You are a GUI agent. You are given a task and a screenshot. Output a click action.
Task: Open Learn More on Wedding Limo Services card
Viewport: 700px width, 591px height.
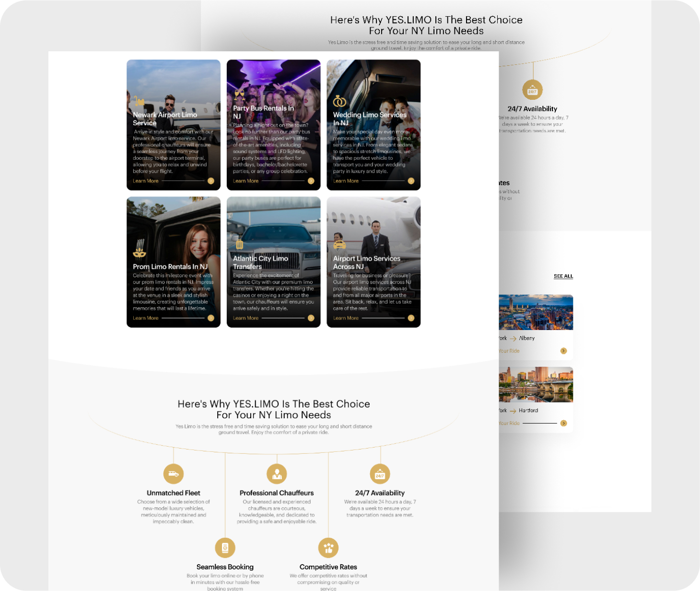pos(346,181)
